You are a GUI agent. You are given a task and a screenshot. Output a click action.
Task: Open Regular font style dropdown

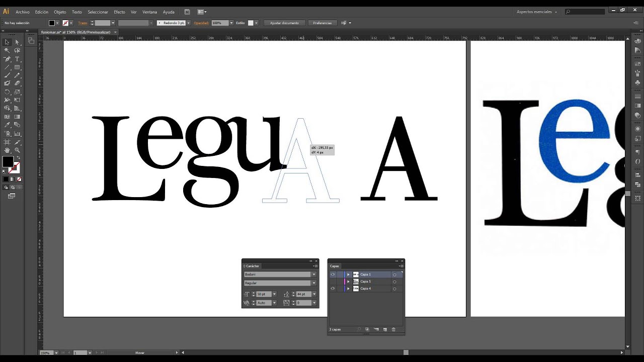pos(314,283)
